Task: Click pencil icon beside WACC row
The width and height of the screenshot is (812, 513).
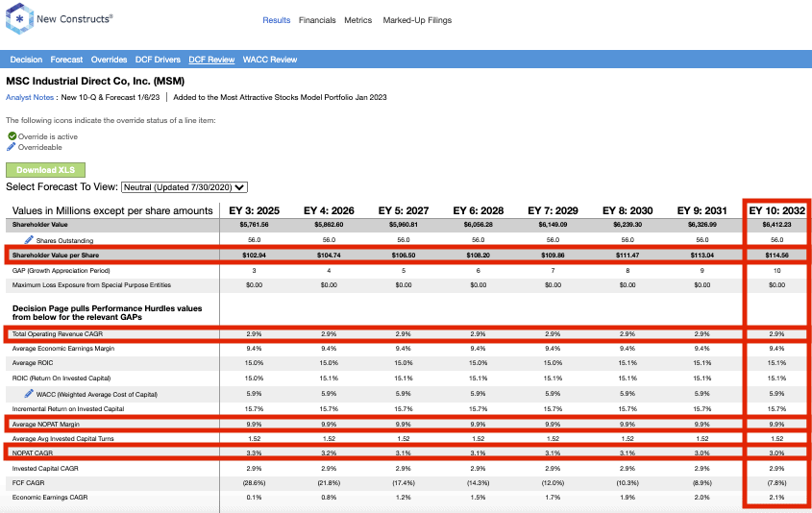Action: (x=29, y=394)
